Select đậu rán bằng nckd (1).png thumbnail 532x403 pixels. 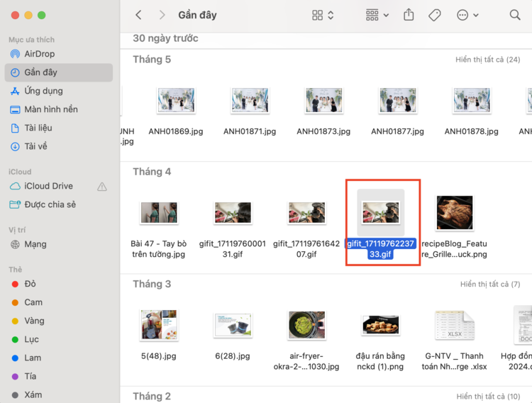tap(381, 325)
